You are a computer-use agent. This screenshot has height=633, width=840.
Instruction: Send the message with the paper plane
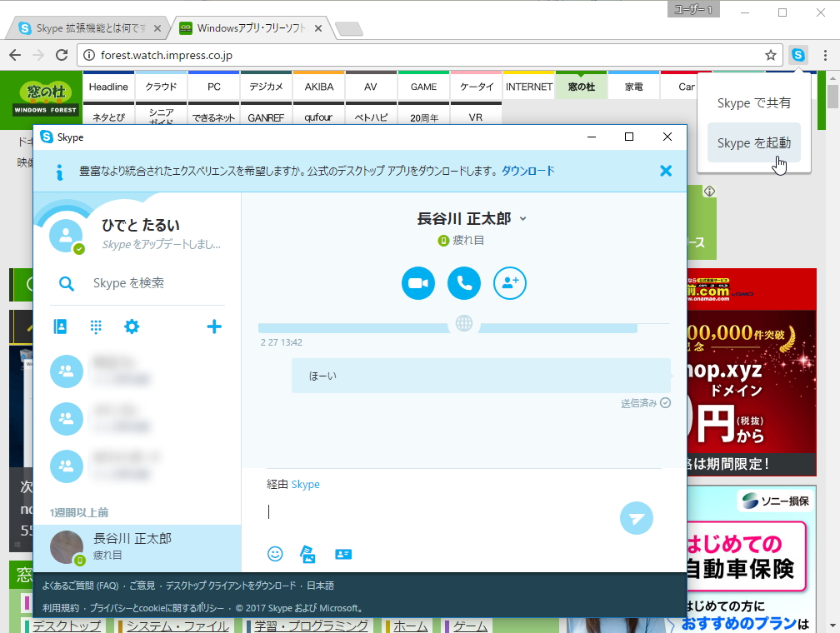pyautogui.click(x=637, y=518)
